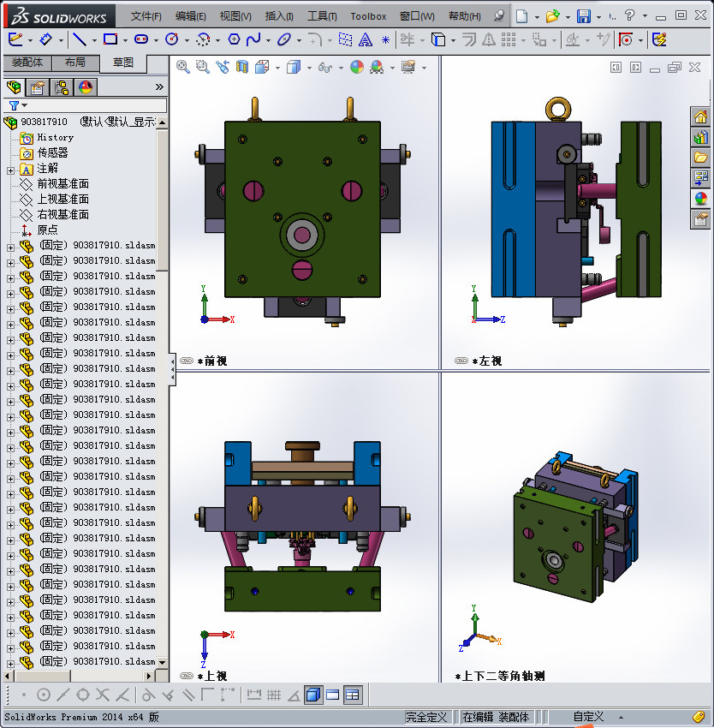The height and width of the screenshot is (728, 714).
Task: Open the View Orientation dropdown arrow
Action: 277,69
